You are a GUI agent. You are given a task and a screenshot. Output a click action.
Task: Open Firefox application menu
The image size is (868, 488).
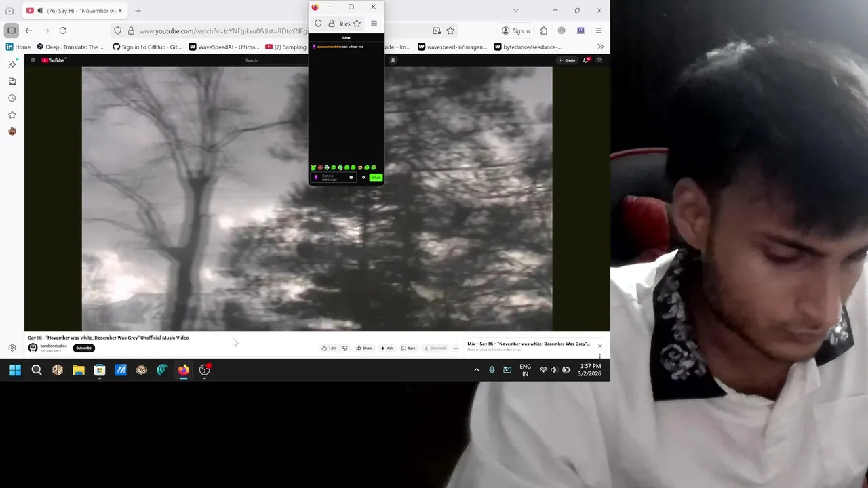click(x=599, y=30)
